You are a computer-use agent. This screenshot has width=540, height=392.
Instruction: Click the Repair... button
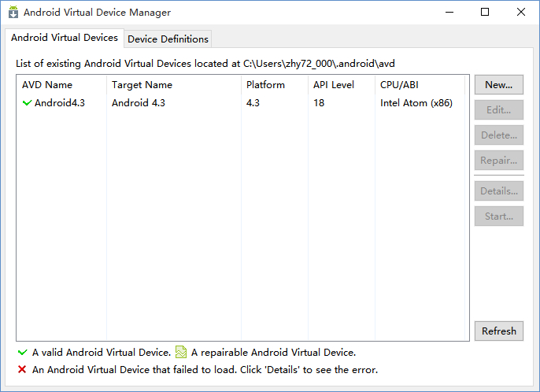tap(498, 161)
